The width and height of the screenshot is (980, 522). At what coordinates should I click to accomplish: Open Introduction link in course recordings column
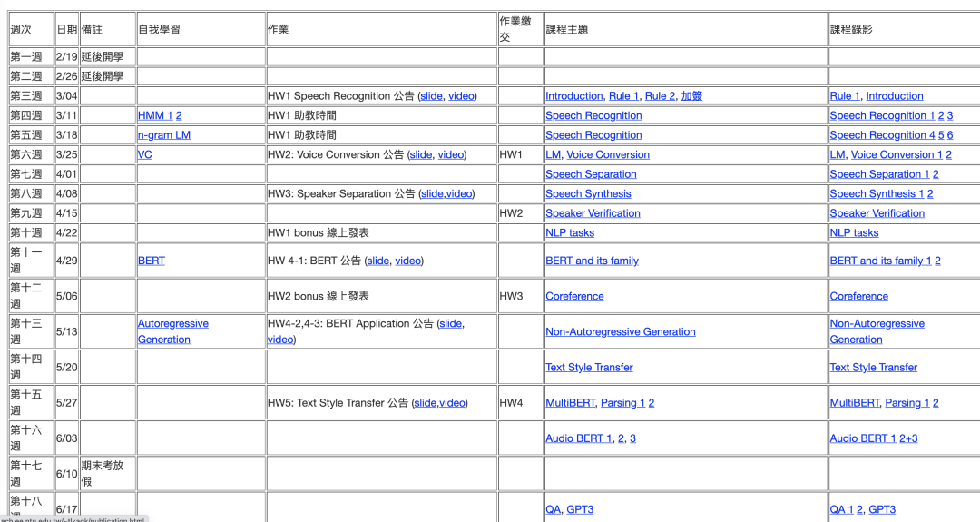(895, 95)
